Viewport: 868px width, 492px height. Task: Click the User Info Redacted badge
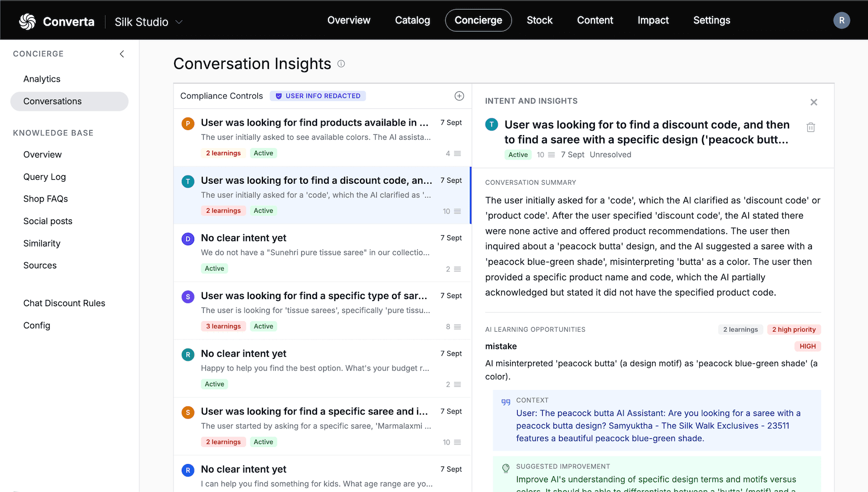318,96
